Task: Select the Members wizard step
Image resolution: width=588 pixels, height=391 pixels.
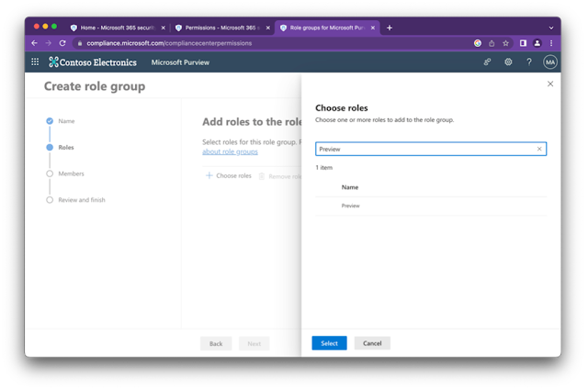Action: (65, 173)
